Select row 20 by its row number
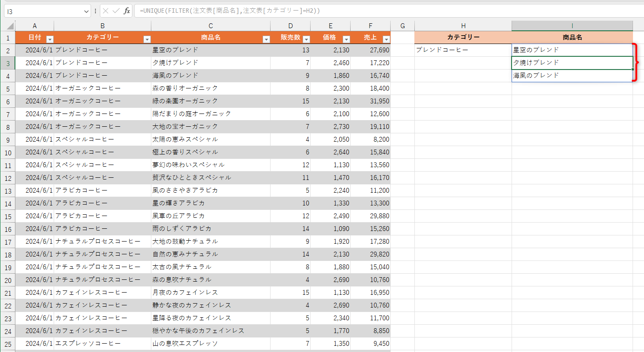The image size is (644, 352). pos(7,280)
